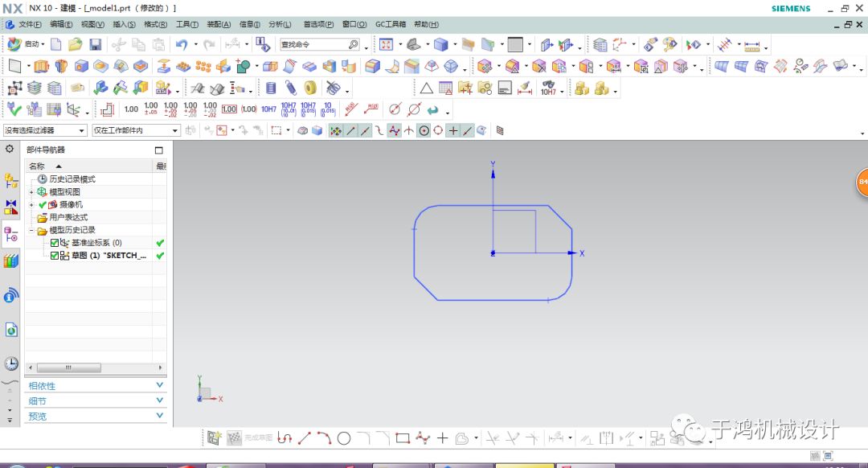Viewport: 868px width, 468px height.
Task: Click the Hole feature icon
Action: pyautogui.click(x=81, y=67)
